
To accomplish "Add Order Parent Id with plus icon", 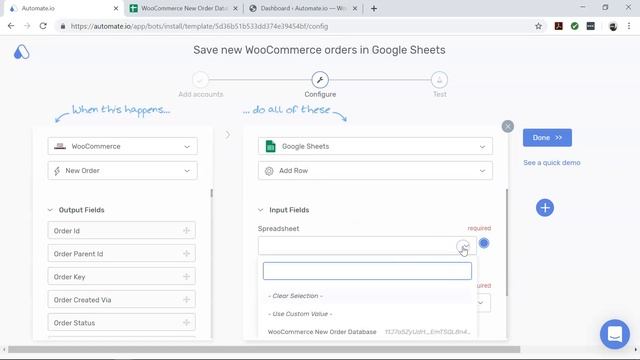I will [x=187, y=254].
